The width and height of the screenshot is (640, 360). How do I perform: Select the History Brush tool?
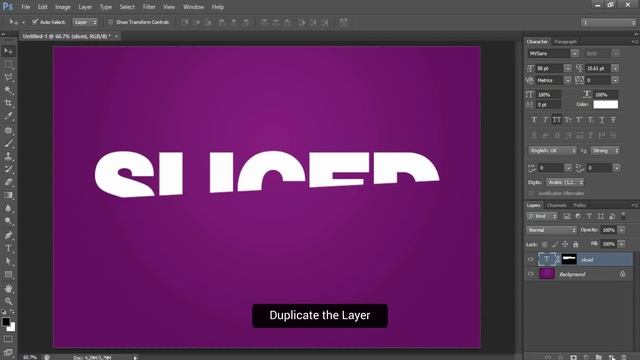coord(8,169)
